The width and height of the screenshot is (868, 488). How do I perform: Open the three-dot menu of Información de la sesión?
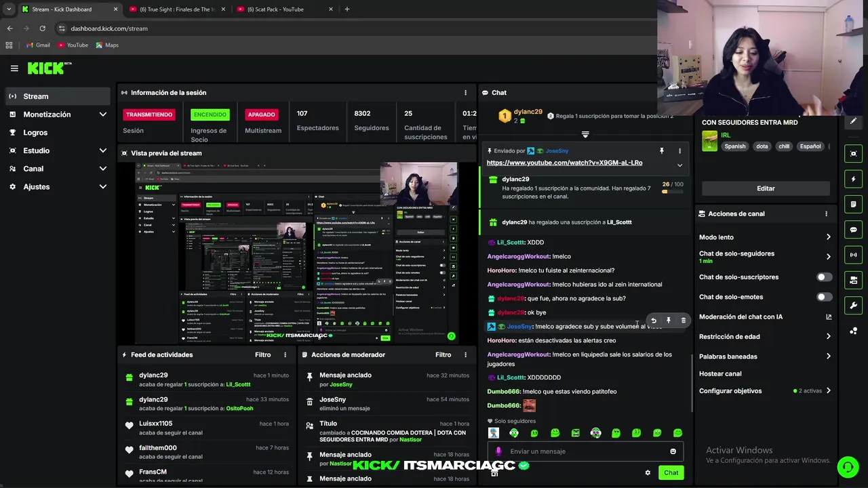[x=465, y=93]
